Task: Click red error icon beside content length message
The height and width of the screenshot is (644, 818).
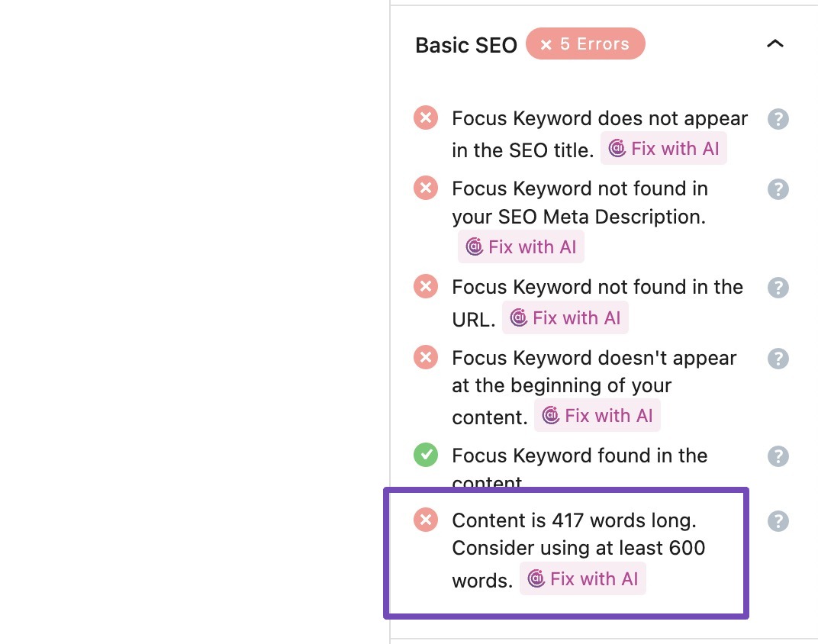Action: pos(426,520)
